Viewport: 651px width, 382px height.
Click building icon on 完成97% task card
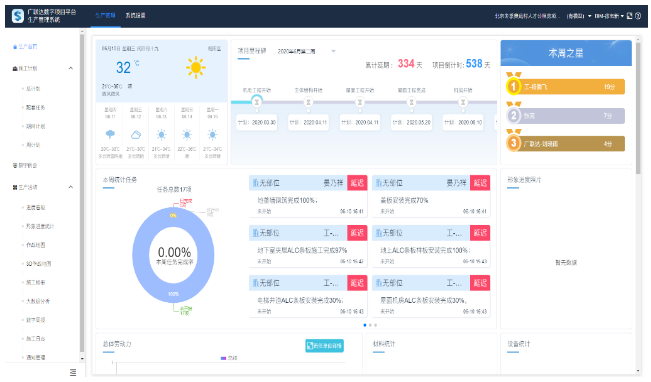tap(256, 233)
